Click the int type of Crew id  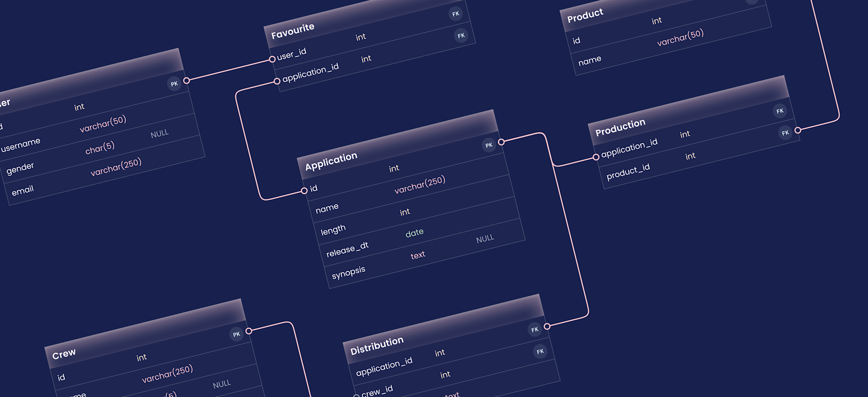pos(141,357)
